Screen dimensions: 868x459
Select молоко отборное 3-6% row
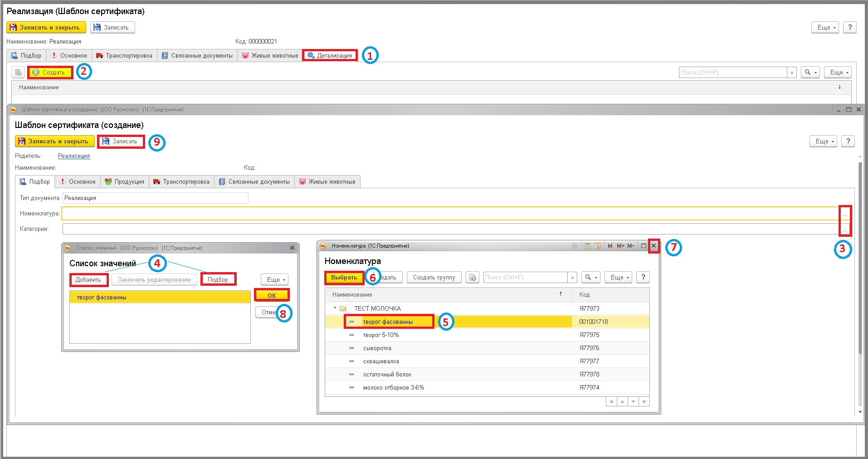tap(487, 387)
